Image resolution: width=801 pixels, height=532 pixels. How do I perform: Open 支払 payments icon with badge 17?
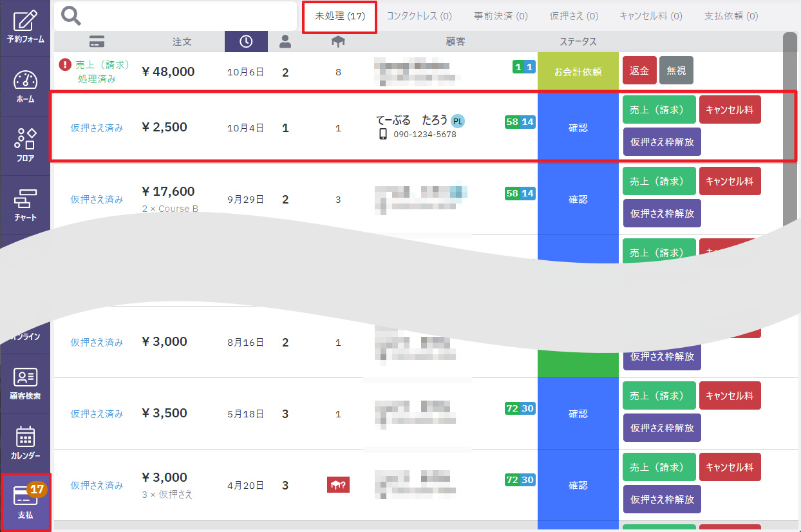tap(25, 502)
